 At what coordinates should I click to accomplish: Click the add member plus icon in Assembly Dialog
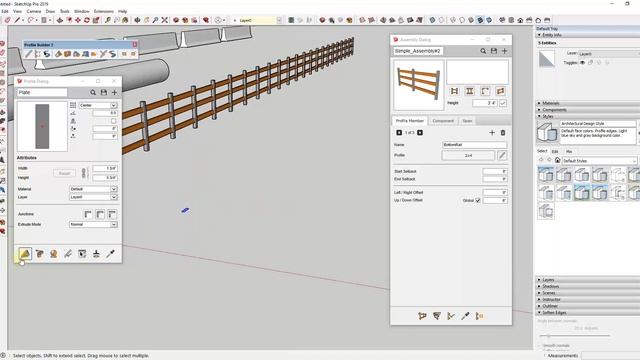click(x=492, y=133)
